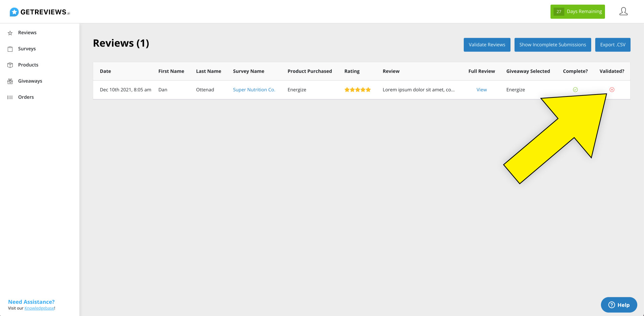The width and height of the screenshot is (644, 316).
Task: Click the Validate Reviews button
Action: tap(487, 44)
